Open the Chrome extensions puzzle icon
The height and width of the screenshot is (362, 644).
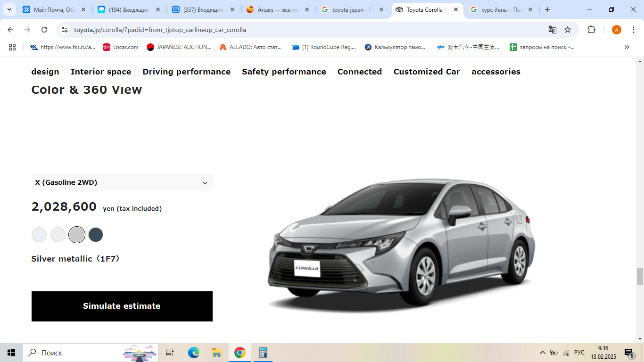coord(591,30)
